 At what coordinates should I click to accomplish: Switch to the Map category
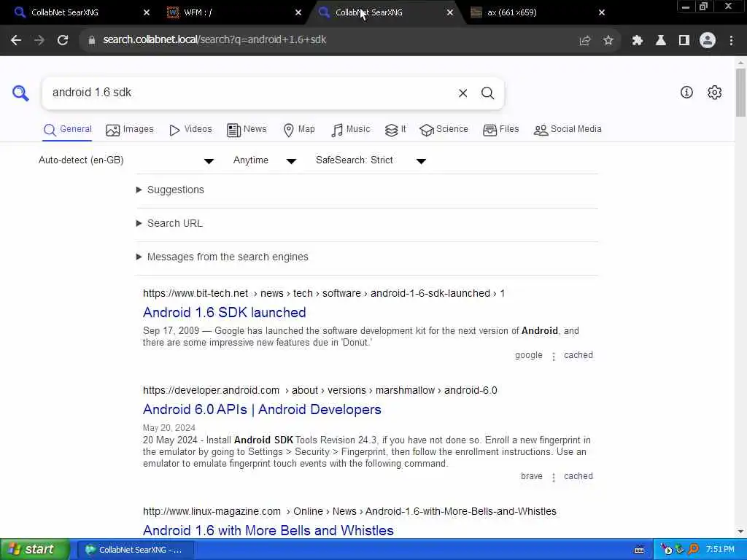[x=298, y=130]
